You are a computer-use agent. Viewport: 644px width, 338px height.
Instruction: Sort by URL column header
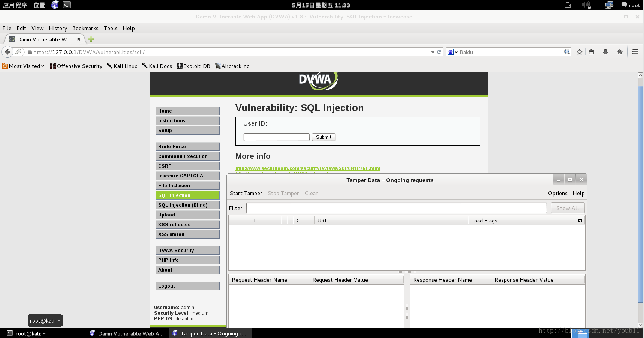pos(391,221)
